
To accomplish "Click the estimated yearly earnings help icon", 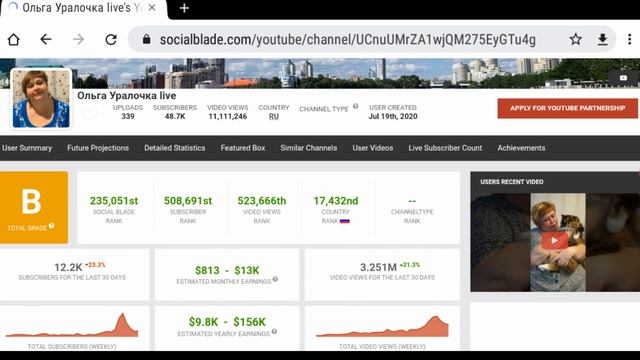I will pyautogui.click(x=274, y=331).
